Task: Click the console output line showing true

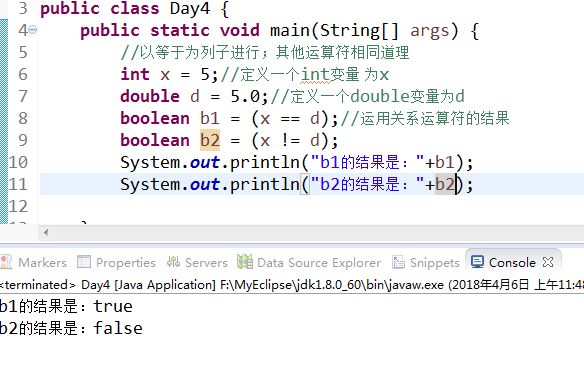Action: 66,307
